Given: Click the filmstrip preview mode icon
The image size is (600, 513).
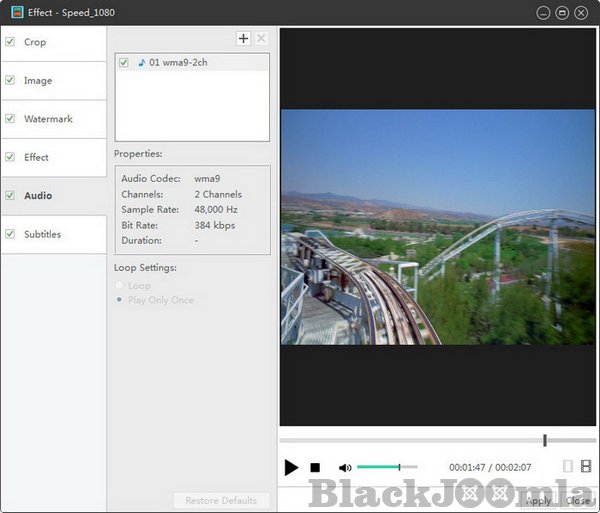Looking at the screenshot, I should click(x=585, y=466).
